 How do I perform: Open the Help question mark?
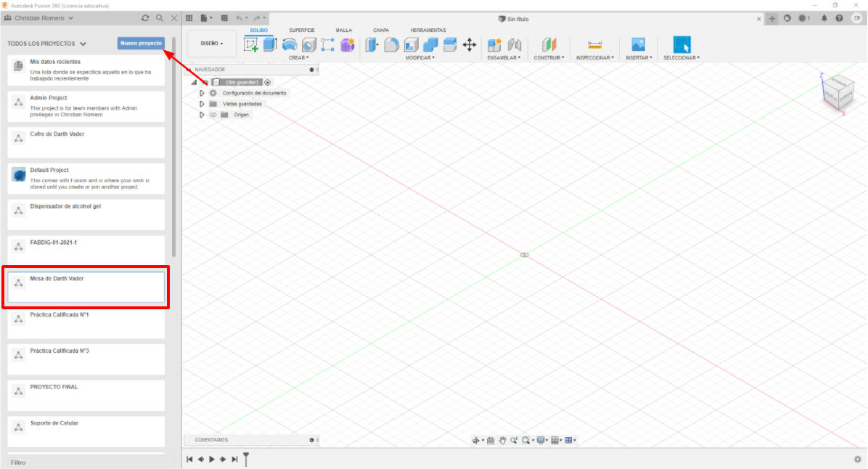tap(839, 18)
